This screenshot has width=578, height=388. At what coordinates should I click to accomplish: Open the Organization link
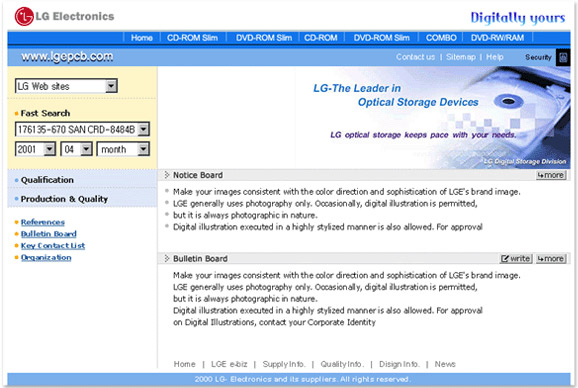coord(46,258)
